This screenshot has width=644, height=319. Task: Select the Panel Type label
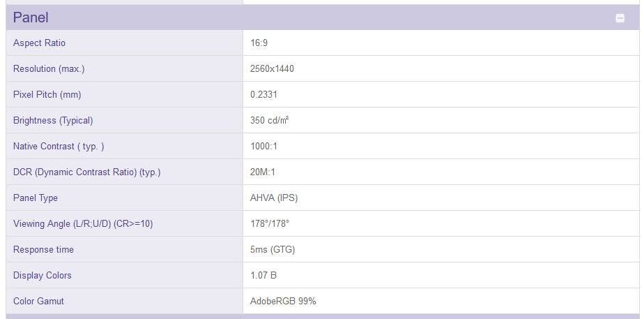tap(36, 198)
